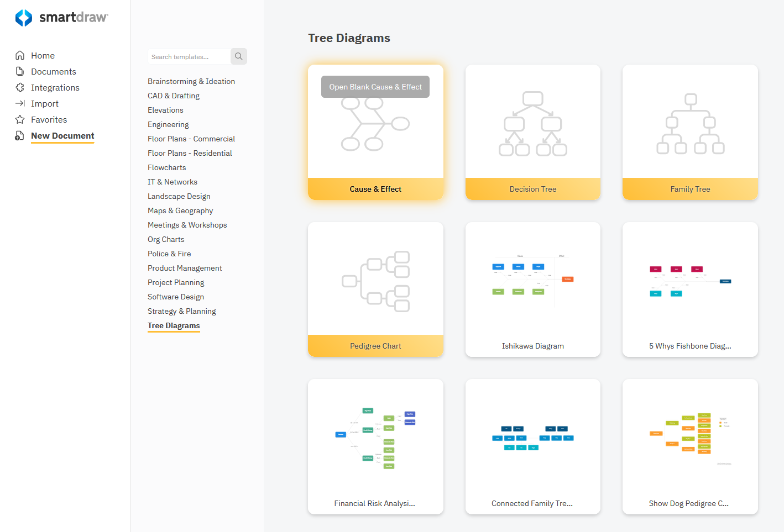Click the New Document icon
Screen dimensions: 784x532
click(x=19, y=135)
